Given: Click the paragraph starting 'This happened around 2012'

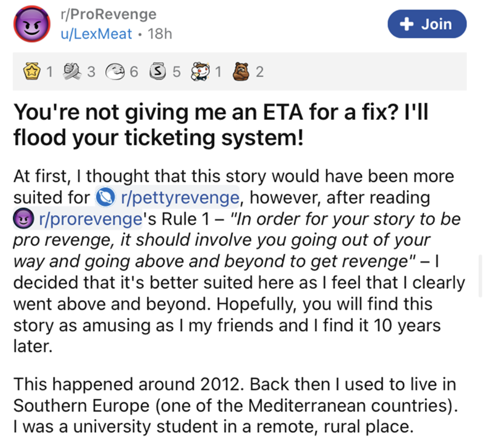Looking at the screenshot, I should tap(232, 405).
